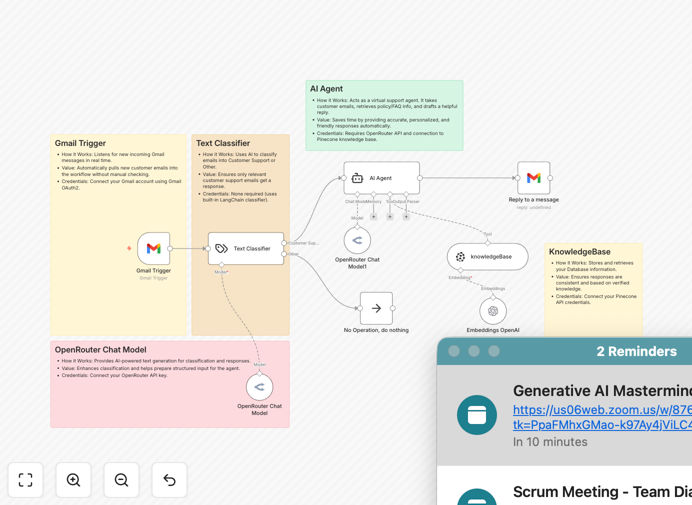This screenshot has width=692, height=505.
Task: Click the "OpenRouter Chat Model1" node label
Action: point(357,263)
